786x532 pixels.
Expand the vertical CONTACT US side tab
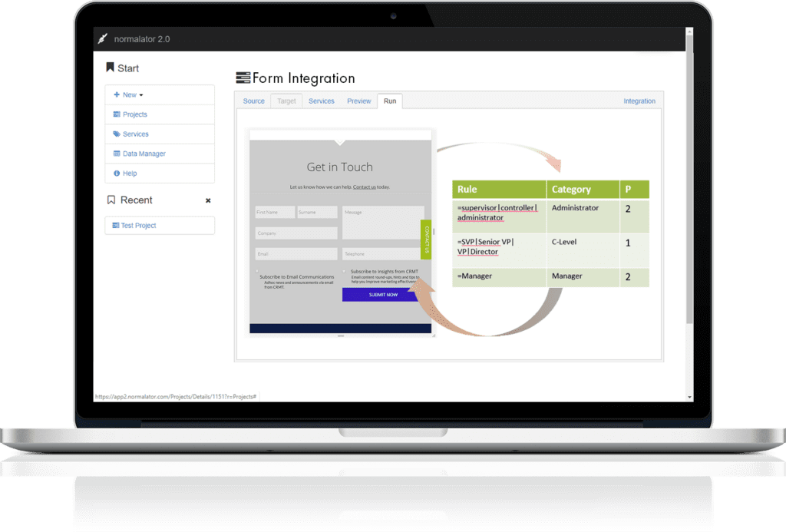click(x=427, y=240)
